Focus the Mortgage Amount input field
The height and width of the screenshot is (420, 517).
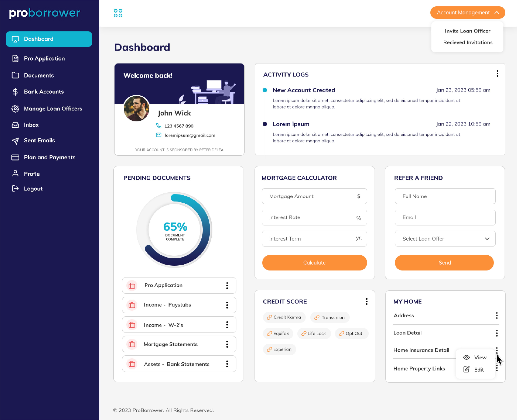pos(310,196)
